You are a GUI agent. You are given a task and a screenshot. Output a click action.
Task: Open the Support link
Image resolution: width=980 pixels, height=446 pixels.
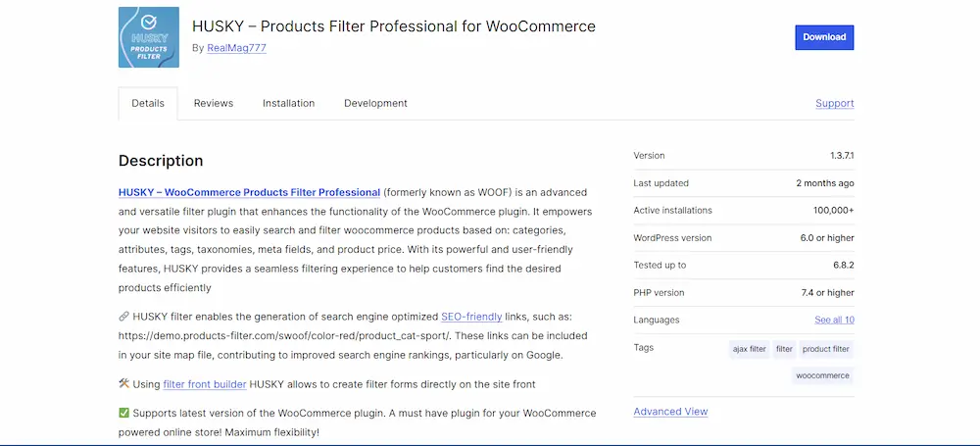(x=834, y=103)
